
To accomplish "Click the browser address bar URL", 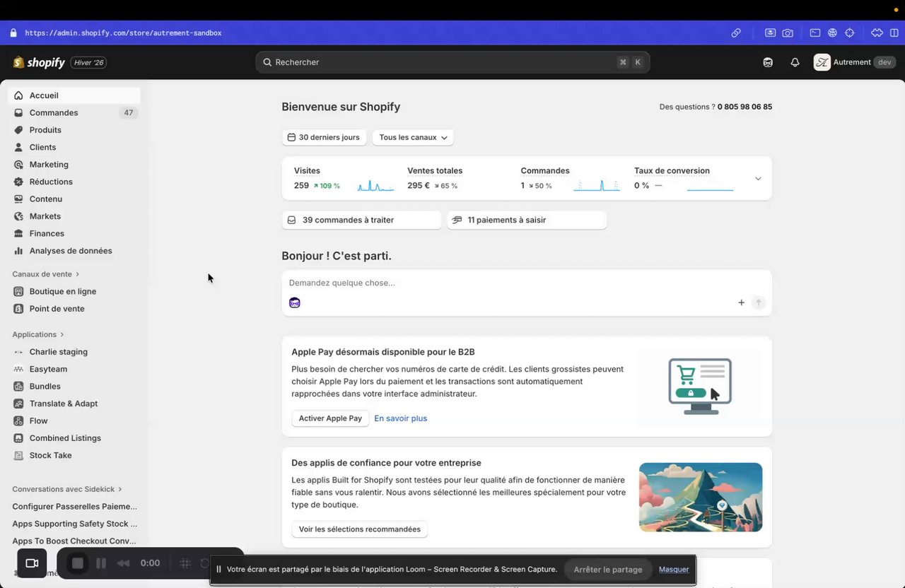I will click(123, 33).
